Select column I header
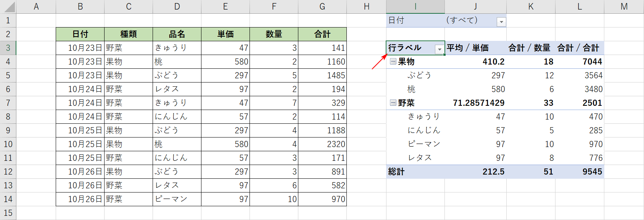 (x=415, y=6)
